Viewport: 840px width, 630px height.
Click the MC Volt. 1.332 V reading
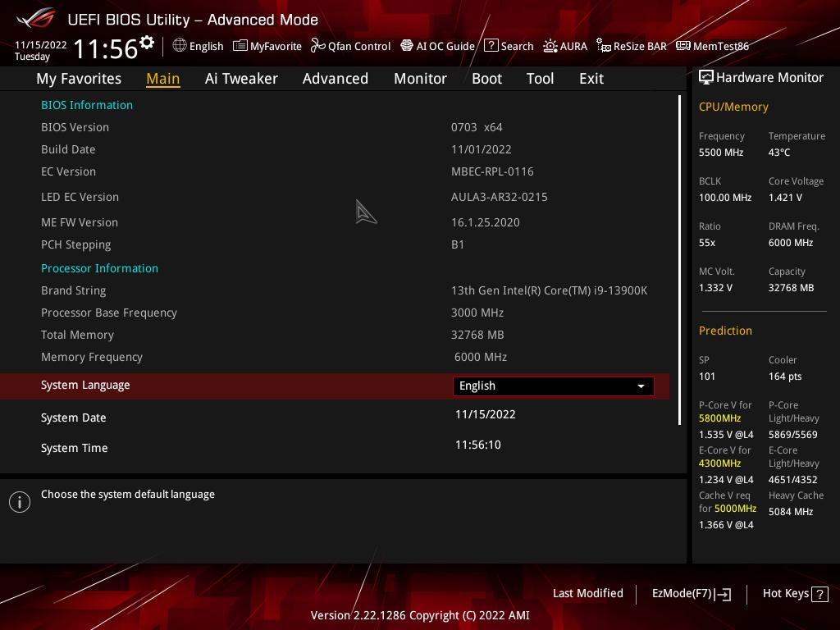[x=715, y=288]
